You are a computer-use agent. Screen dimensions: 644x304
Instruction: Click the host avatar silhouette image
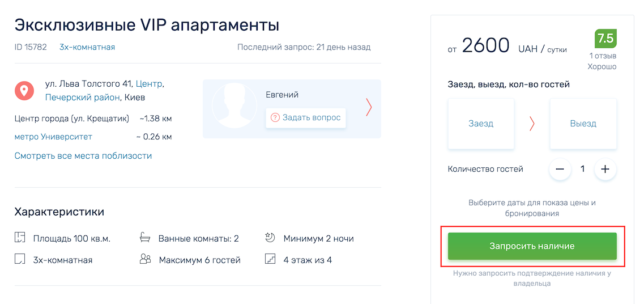tap(234, 106)
